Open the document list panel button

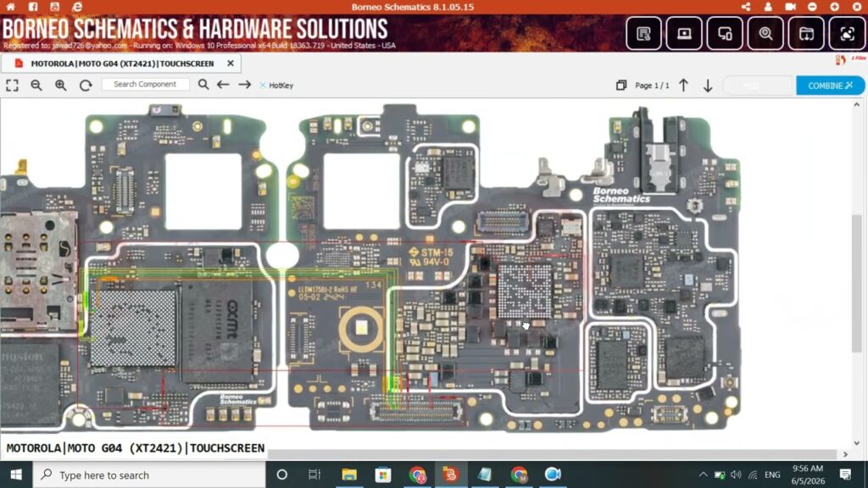643,34
